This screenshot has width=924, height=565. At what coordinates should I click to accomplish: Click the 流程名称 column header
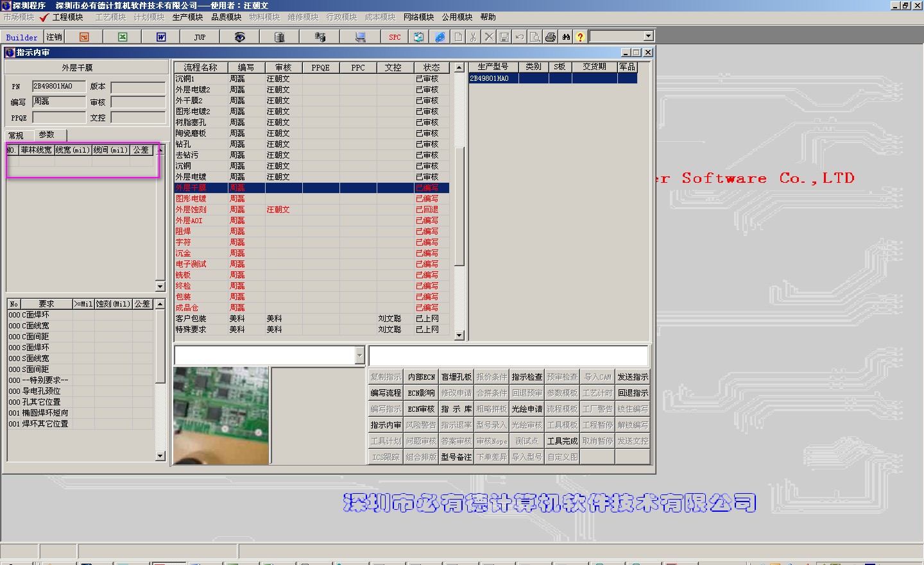point(200,67)
